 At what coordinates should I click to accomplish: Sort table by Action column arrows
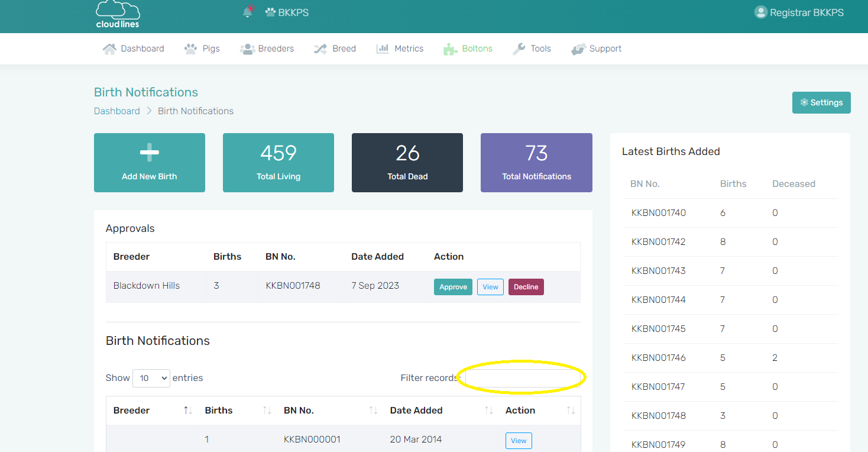pos(571,411)
